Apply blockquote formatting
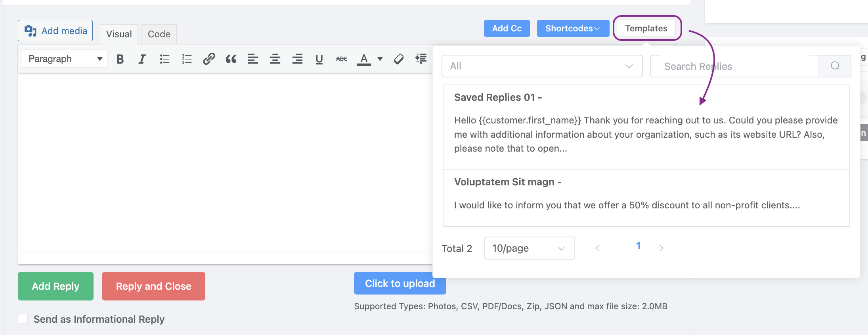Viewport: 868px width, 335px height. (x=231, y=59)
